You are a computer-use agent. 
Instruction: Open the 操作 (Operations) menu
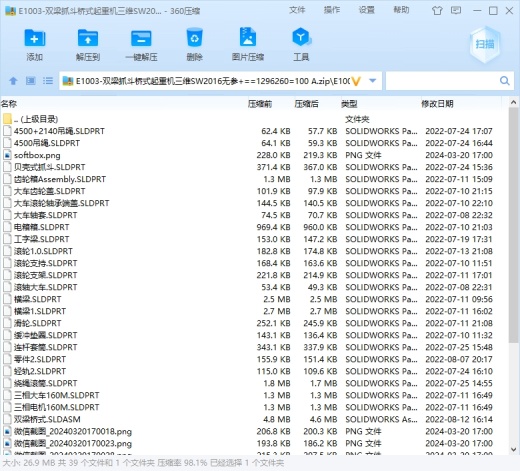[332, 10]
